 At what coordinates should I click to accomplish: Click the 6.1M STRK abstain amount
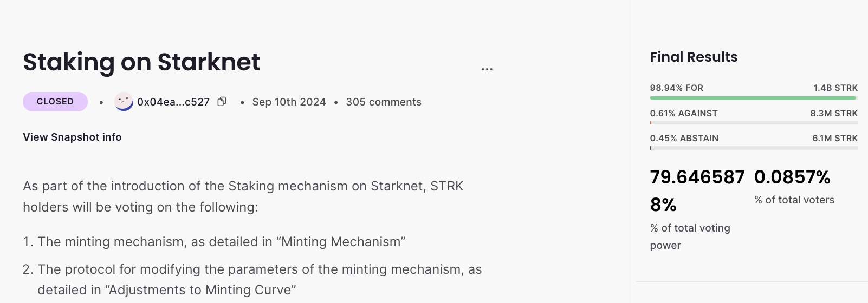tap(834, 138)
